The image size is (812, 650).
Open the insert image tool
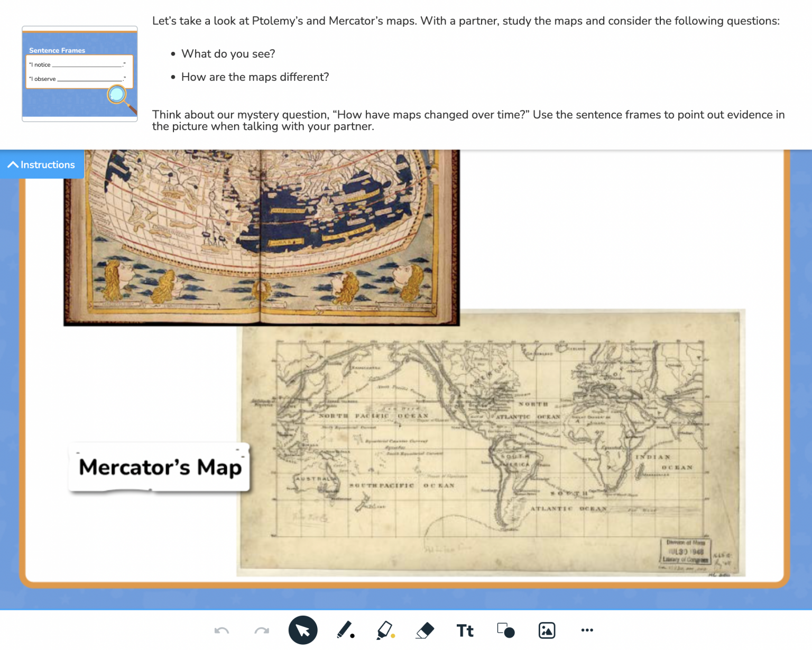tap(547, 630)
